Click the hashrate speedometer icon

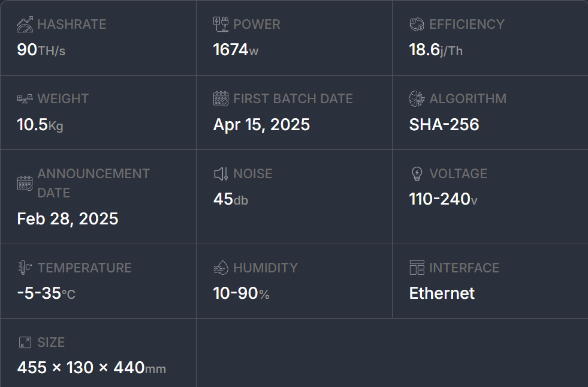[25, 25]
